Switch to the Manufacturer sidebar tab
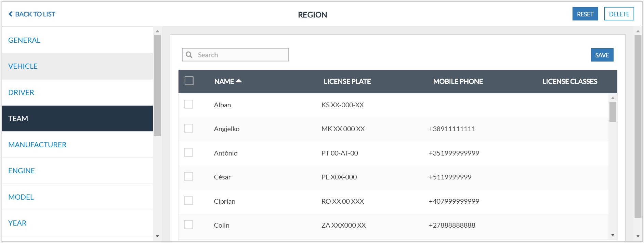644x243 pixels. (37, 145)
